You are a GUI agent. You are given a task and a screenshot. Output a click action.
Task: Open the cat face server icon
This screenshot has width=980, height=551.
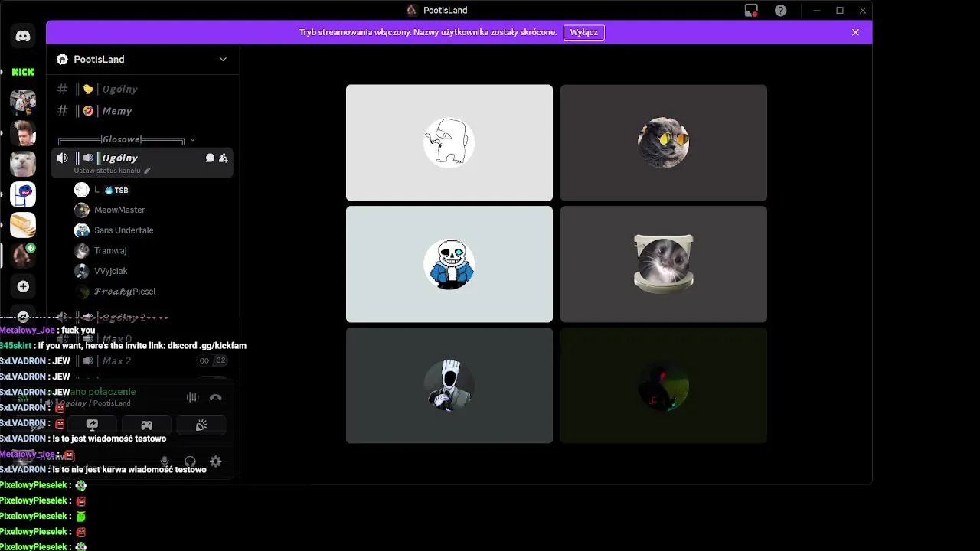click(x=23, y=164)
